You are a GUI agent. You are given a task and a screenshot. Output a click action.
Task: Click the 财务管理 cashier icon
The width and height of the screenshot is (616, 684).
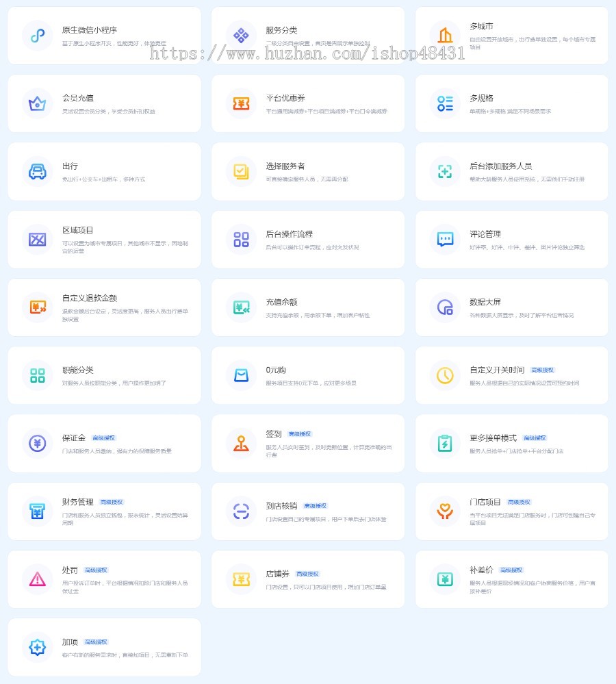click(38, 511)
